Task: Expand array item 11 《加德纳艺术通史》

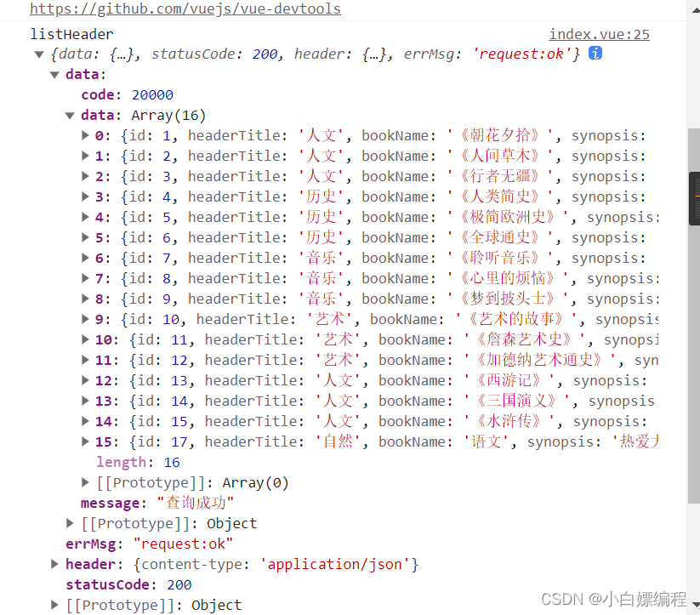Action: pos(85,360)
